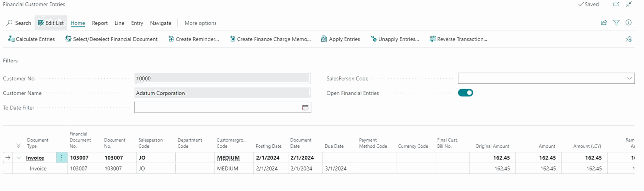The image size is (644, 191).
Task: Sort by Document Type column header
Action: (x=38, y=143)
